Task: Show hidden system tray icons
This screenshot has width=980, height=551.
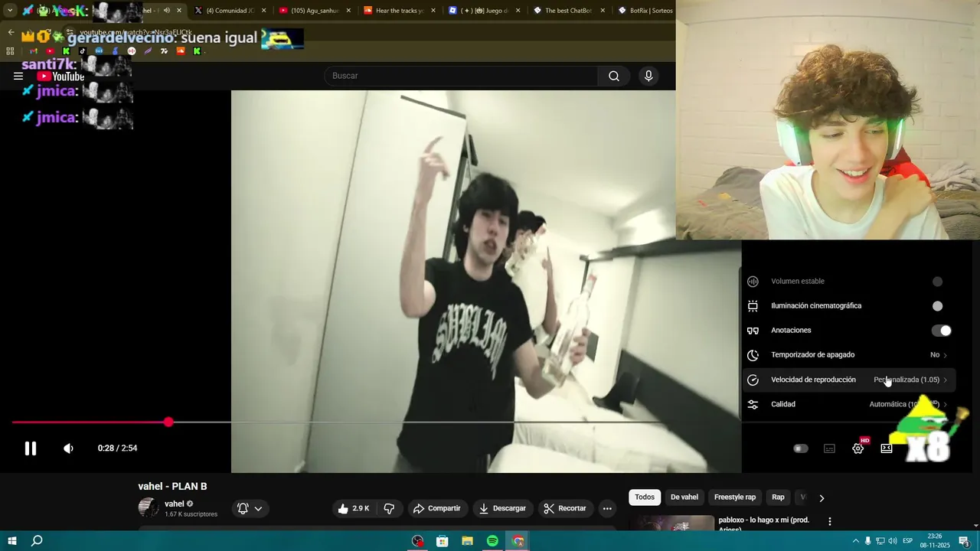Action: point(855,541)
